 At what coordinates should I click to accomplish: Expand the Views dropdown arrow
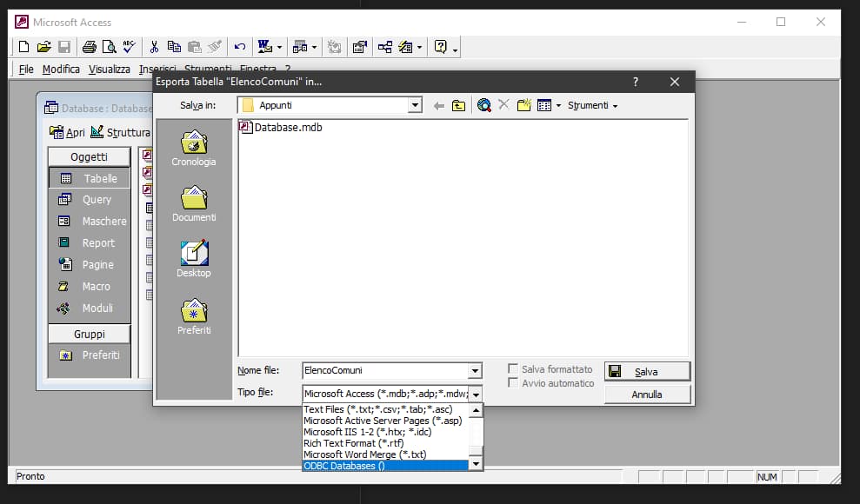pos(558,106)
